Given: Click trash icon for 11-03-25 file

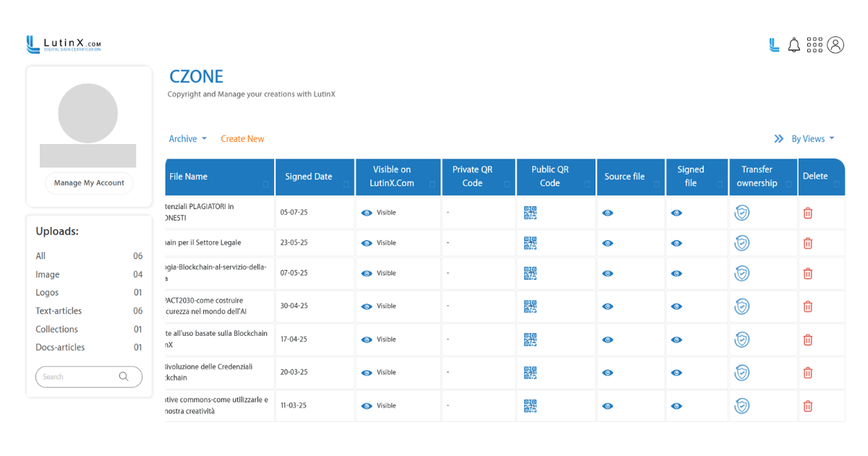Looking at the screenshot, I should pyautogui.click(x=808, y=406).
